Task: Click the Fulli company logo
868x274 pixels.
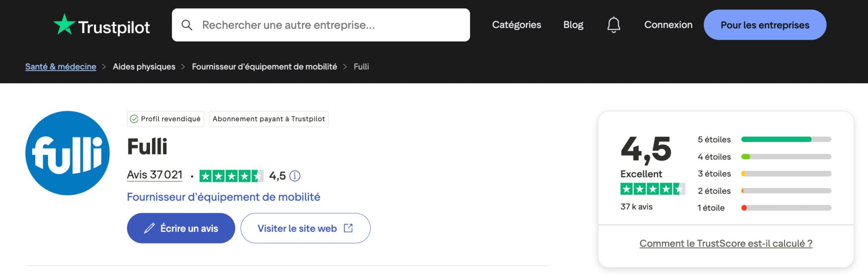Action: pyautogui.click(x=67, y=153)
